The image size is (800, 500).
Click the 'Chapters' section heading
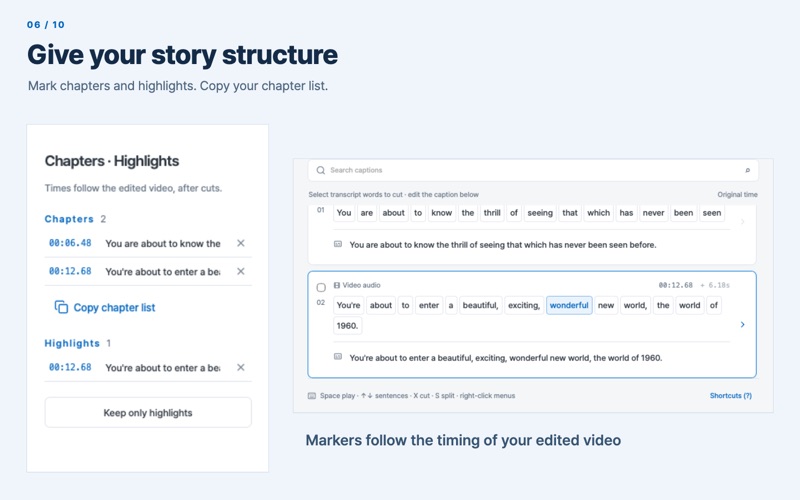(69, 219)
